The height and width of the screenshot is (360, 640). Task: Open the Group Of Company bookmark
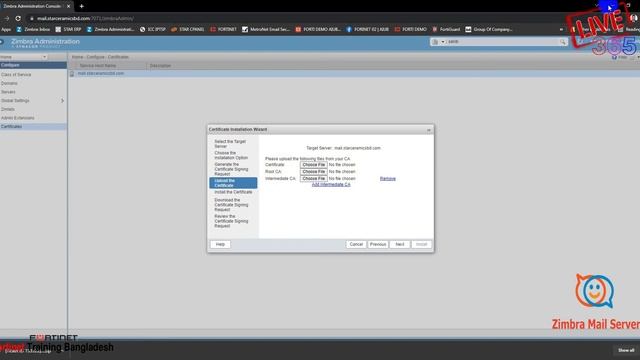(489, 29)
